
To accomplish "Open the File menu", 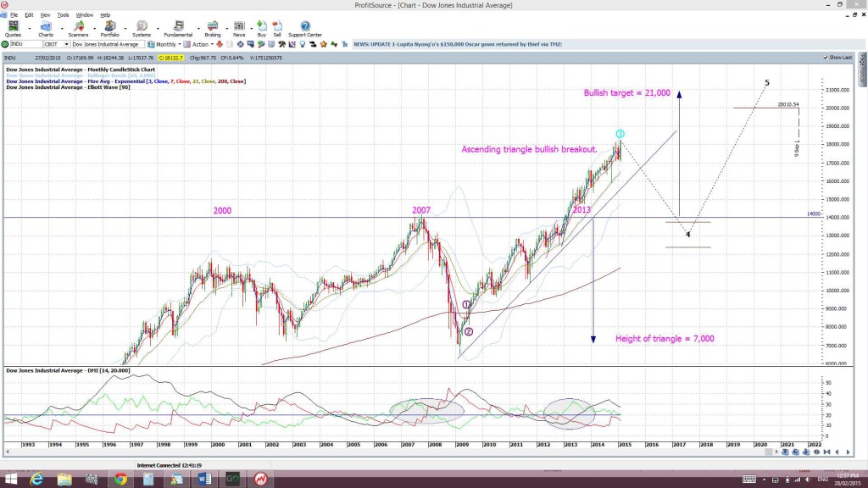I will [14, 15].
